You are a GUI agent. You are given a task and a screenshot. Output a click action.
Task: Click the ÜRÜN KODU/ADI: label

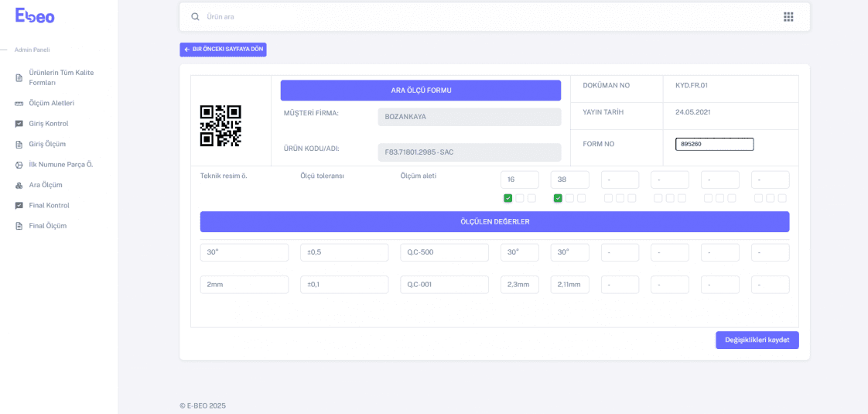312,149
